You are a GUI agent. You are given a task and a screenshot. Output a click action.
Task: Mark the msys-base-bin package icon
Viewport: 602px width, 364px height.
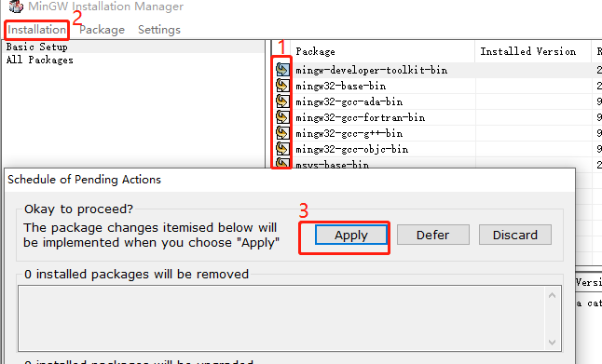pyautogui.click(x=282, y=163)
